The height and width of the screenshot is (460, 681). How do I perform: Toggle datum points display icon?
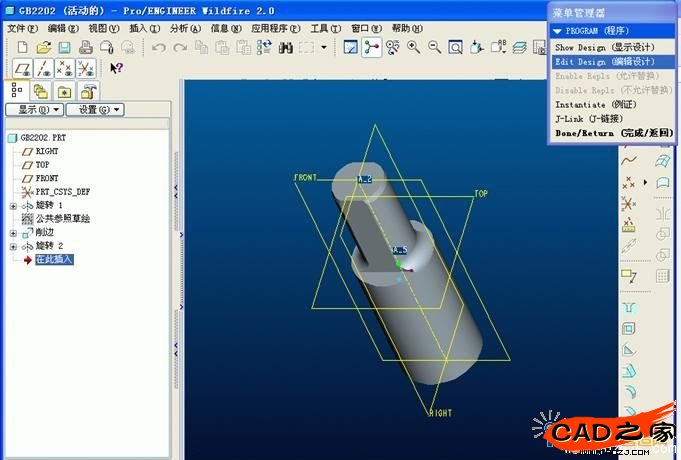point(65,68)
